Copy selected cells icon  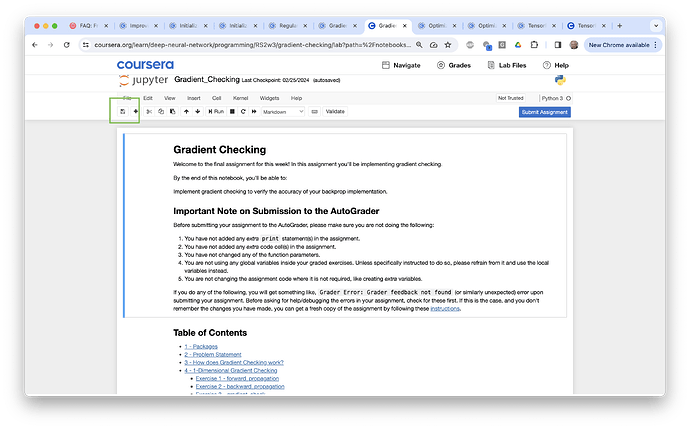(x=161, y=112)
